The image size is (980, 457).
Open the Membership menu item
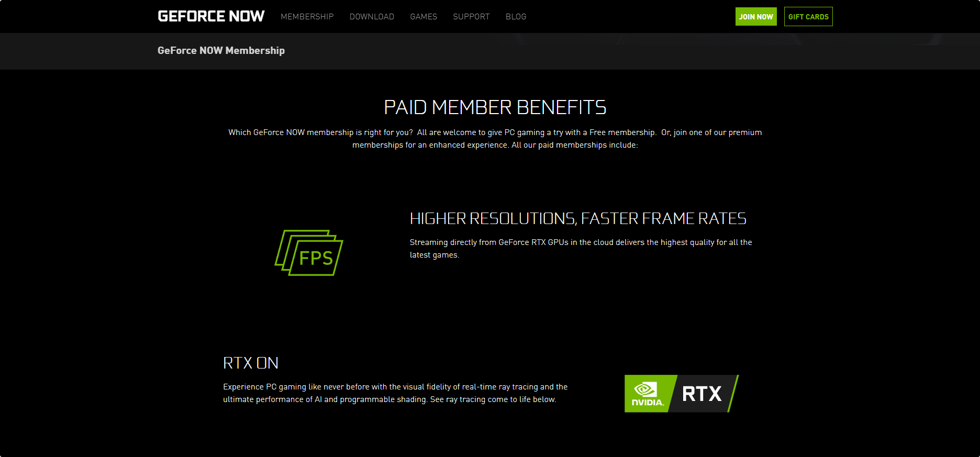[x=307, y=17]
